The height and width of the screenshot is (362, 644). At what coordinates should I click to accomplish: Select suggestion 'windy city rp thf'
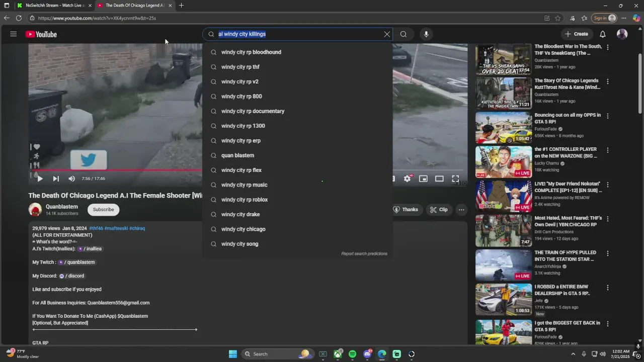click(297, 67)
